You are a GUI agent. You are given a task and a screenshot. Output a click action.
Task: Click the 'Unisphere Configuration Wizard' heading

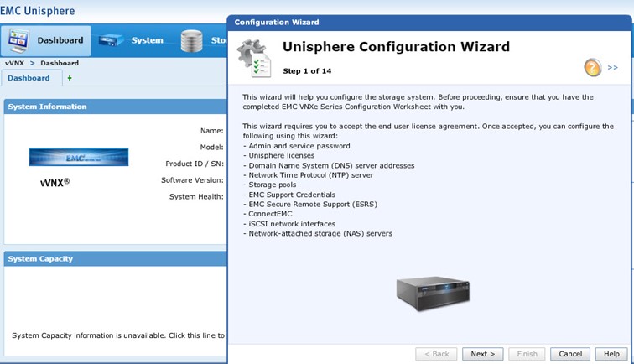pos(396,47)
